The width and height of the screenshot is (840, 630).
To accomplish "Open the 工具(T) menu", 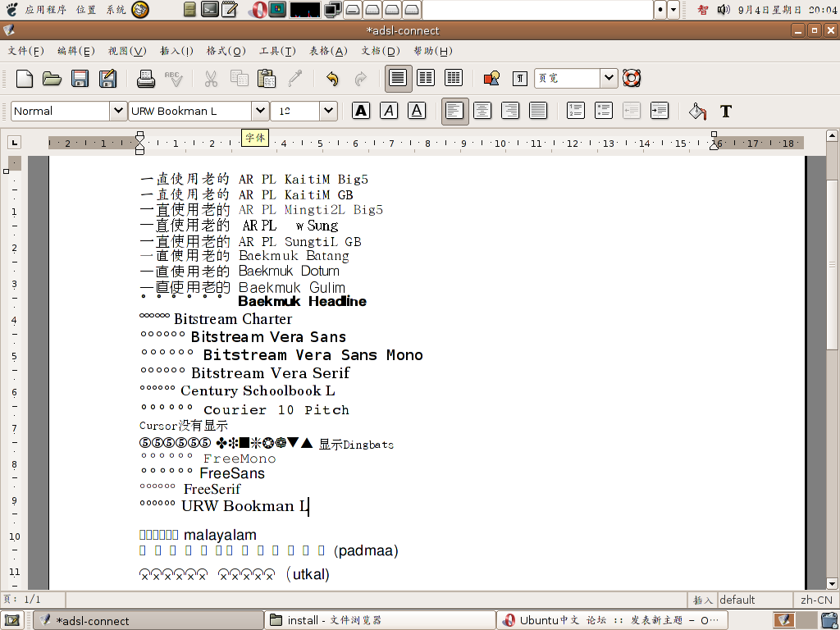I will (277, 51).
